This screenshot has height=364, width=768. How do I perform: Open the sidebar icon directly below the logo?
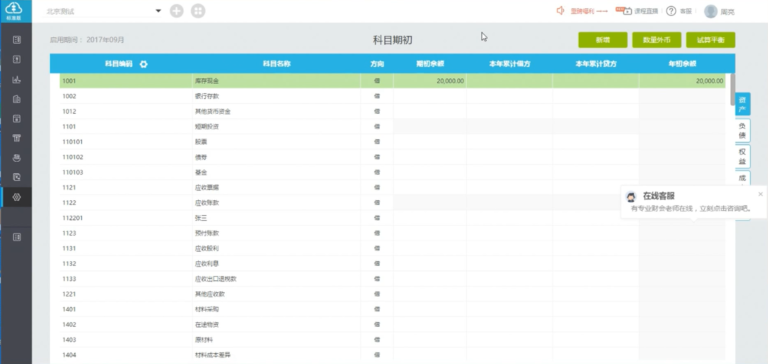pyautogui.click(x=17, y=40)
